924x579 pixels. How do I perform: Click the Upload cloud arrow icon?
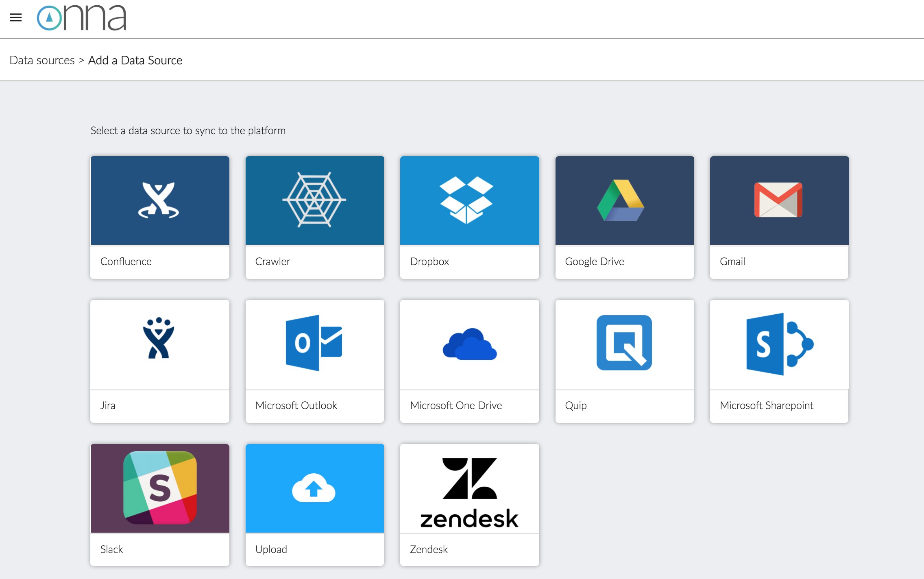[314, 488]
